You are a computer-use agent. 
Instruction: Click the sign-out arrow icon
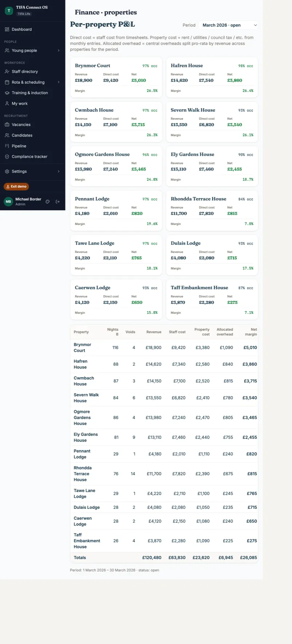point(57,202)
